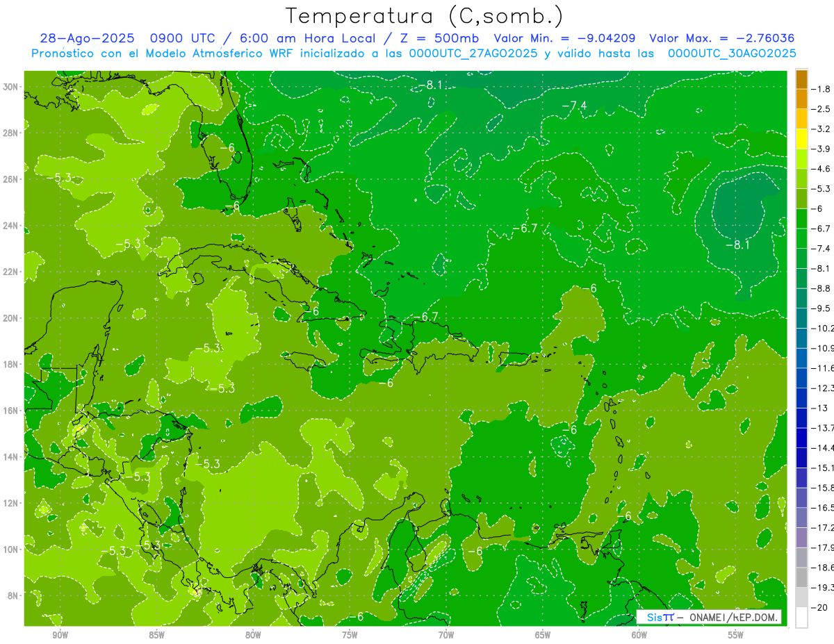
Task: Pick the yellow swatch between -3.2 and -3.9
Action: [x=801, y=139]
